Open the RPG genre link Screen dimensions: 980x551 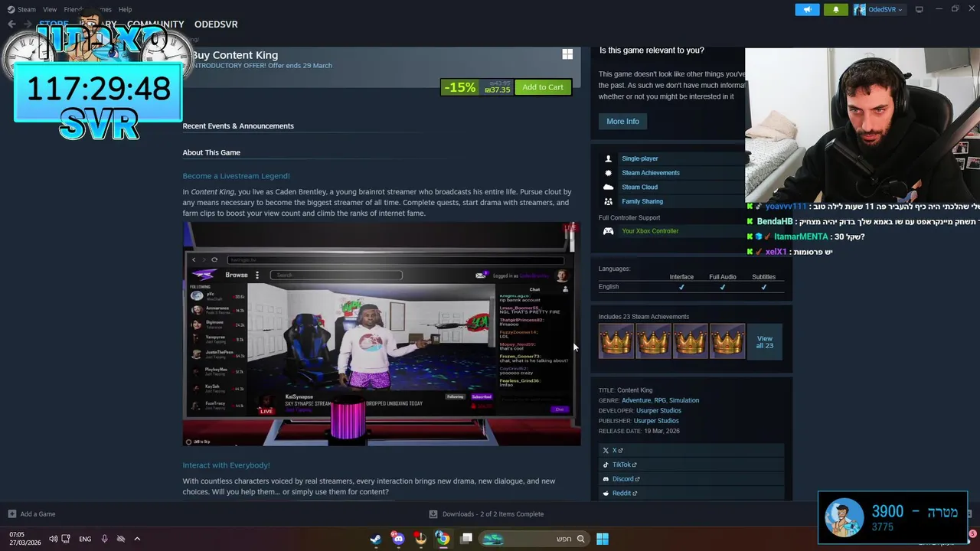click(x=659, y=400)
